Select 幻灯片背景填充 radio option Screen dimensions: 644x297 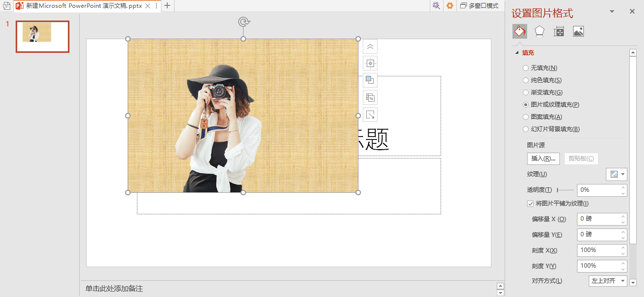tap(526, 129)
